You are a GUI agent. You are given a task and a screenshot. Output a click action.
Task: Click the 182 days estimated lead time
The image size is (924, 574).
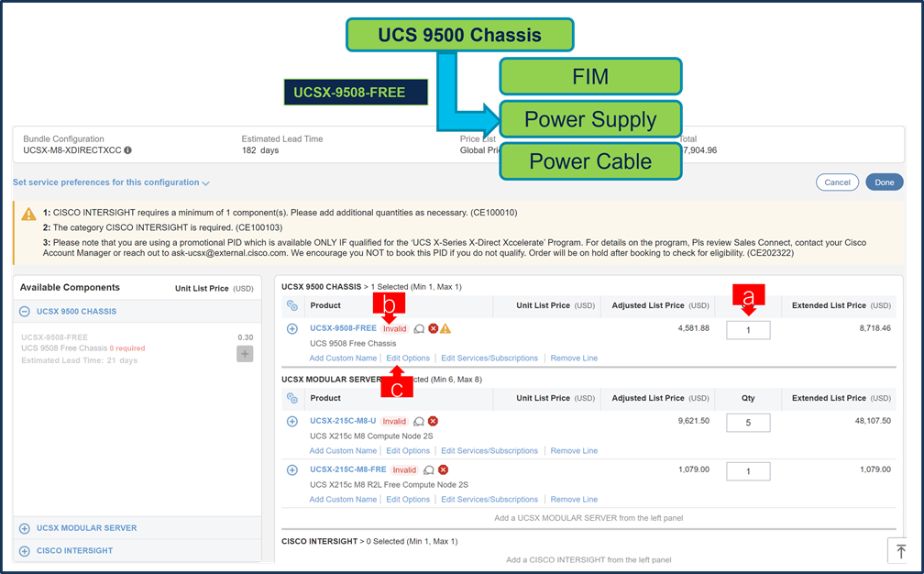(260, 150)
